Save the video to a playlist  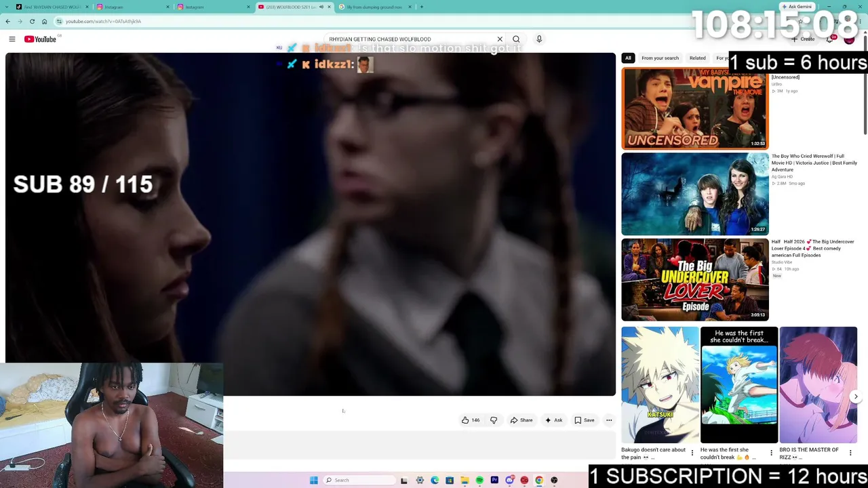(584, 420)
